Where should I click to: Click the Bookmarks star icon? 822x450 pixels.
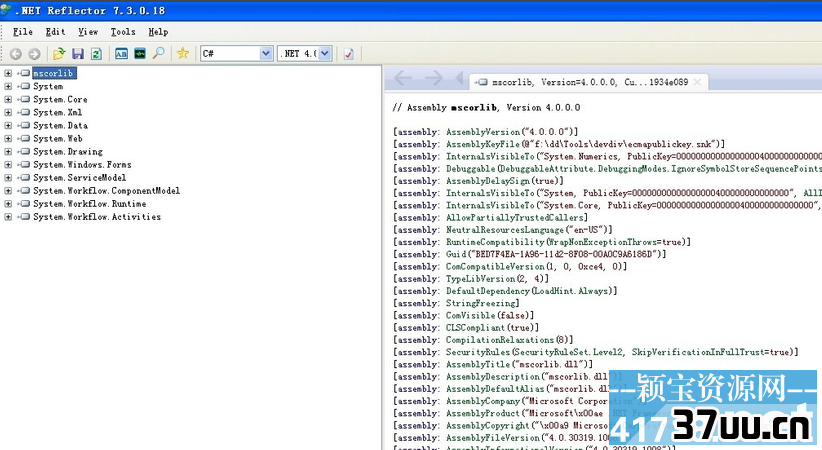(x=183, y=53)
